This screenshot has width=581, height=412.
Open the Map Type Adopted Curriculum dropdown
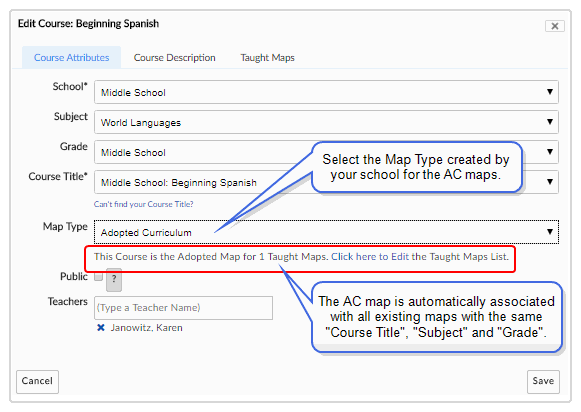coord(326,232)
